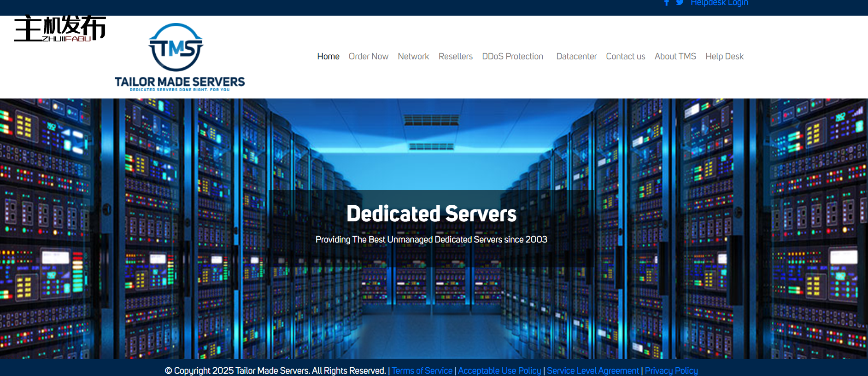Image resolution: width=868 pixels, height=376 pixels.
Task: Select Network in the navigation bar
Action: [x=413, y=56]
